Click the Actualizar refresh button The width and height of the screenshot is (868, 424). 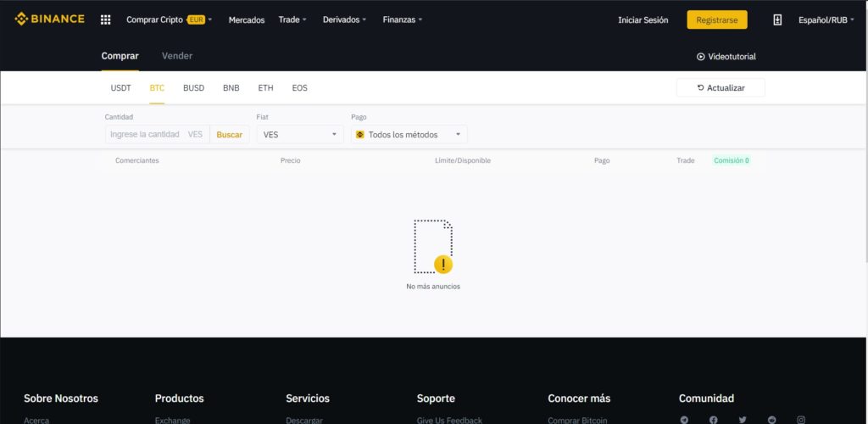pos(721,87)
